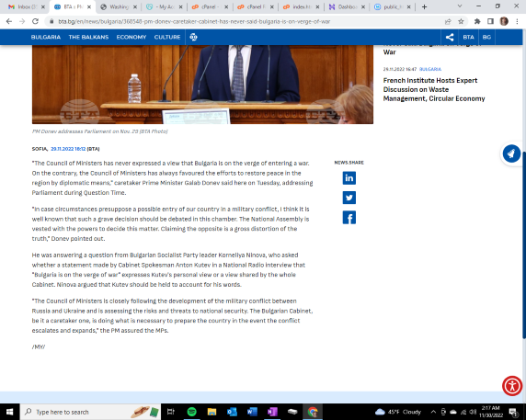Open the Windows Start menu
The height and width of the screenshot is (420, 526).
10,412
